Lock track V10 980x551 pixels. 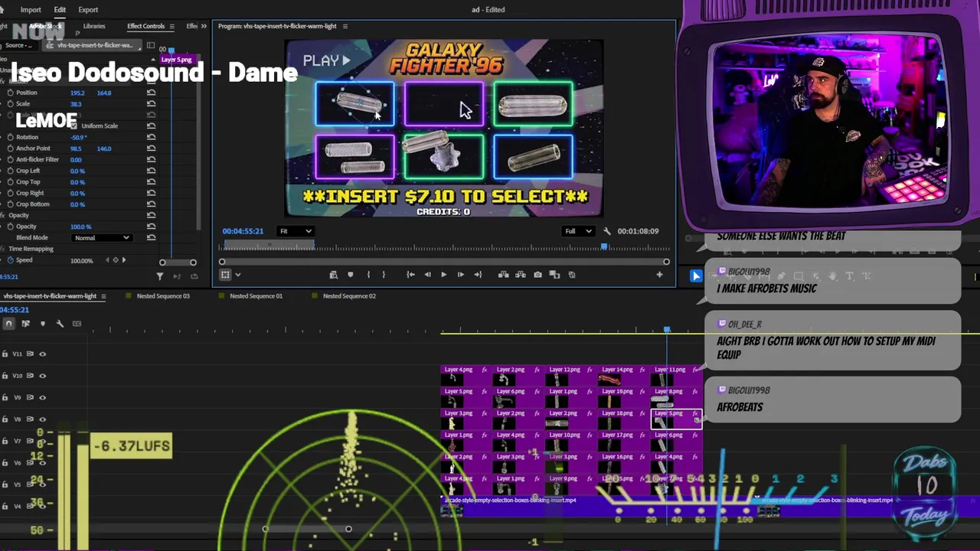5,377
